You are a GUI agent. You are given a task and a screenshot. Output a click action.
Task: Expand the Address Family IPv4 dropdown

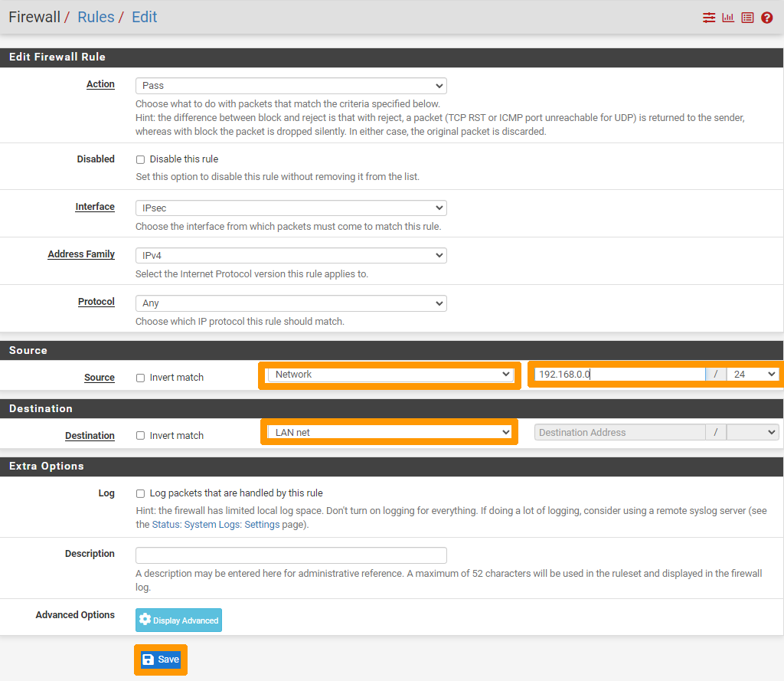pos(291,256)
